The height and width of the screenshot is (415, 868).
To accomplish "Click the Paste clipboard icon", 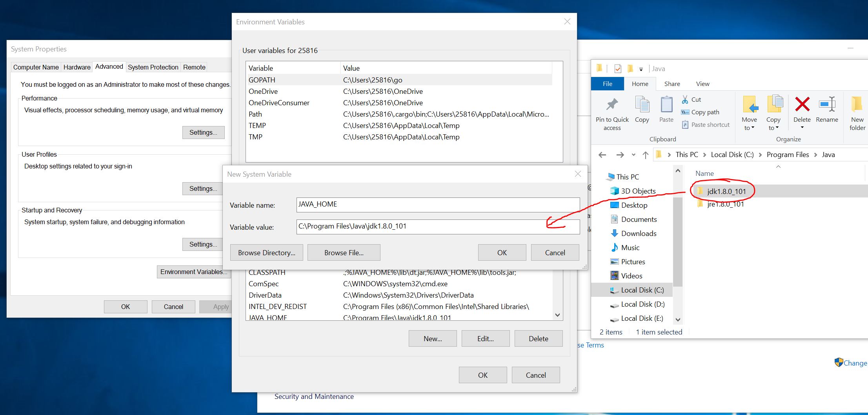I will 666,104.
